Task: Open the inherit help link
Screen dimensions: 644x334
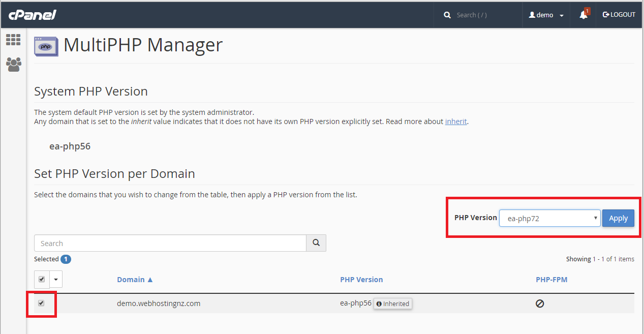Action: (456, 122)
